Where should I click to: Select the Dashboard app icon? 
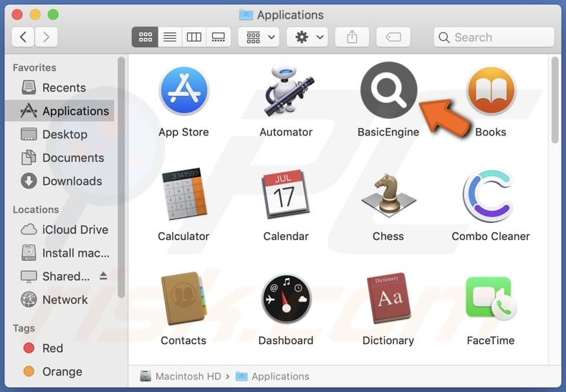(x=286, y=299)
